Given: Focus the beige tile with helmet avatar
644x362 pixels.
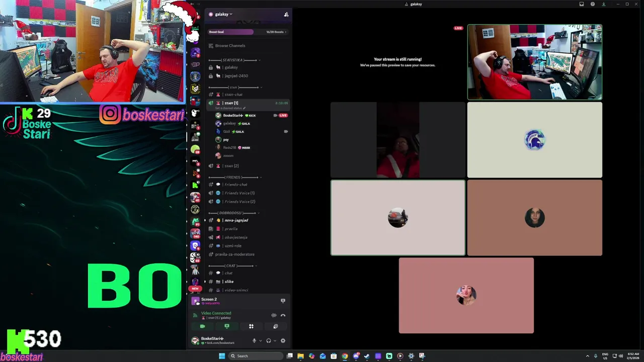Looking at the screenshot, I should point(534,140).
